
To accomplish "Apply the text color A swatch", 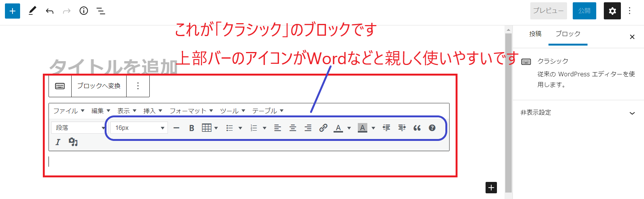I will (338, 128).
